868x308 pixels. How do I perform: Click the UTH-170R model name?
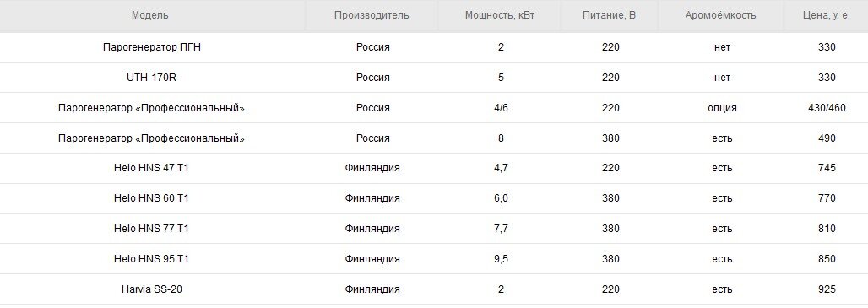(152, 78)
